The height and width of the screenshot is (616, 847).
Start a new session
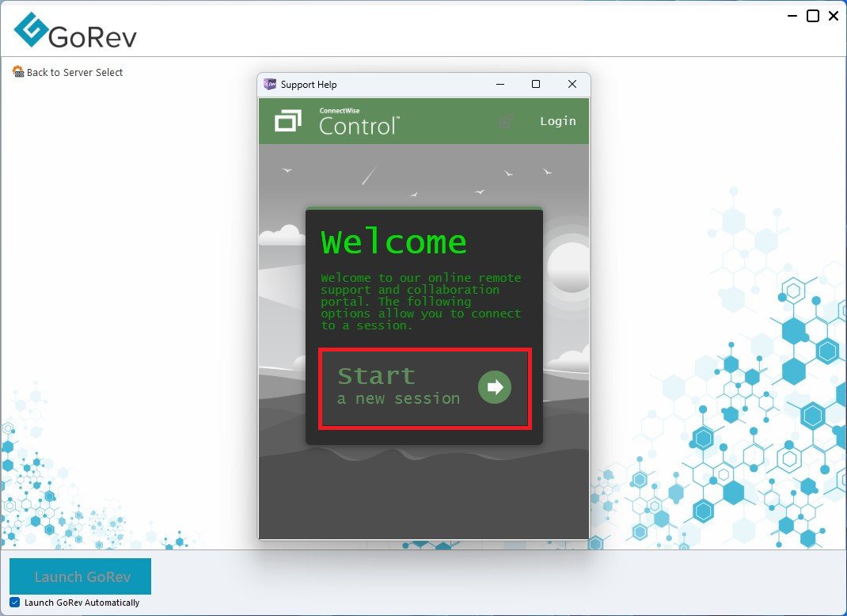pyautogui.click(x=425, y=389)
